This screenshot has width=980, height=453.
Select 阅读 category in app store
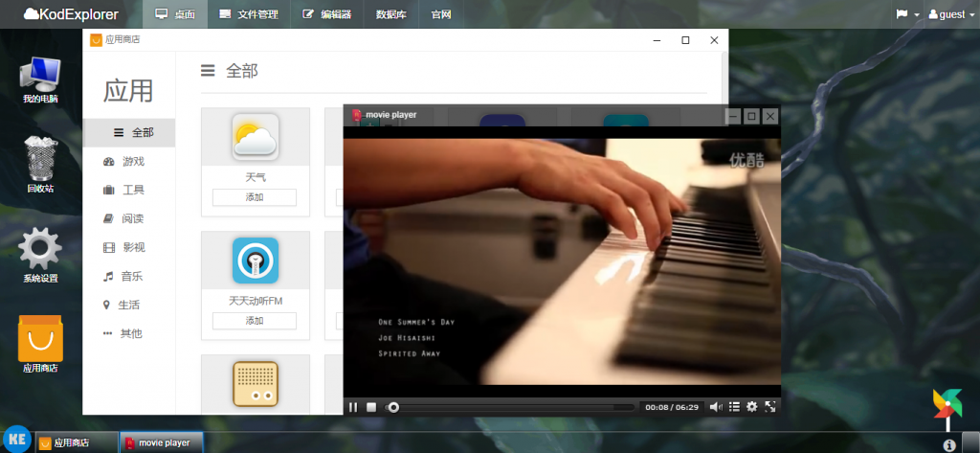click(129, 219)
